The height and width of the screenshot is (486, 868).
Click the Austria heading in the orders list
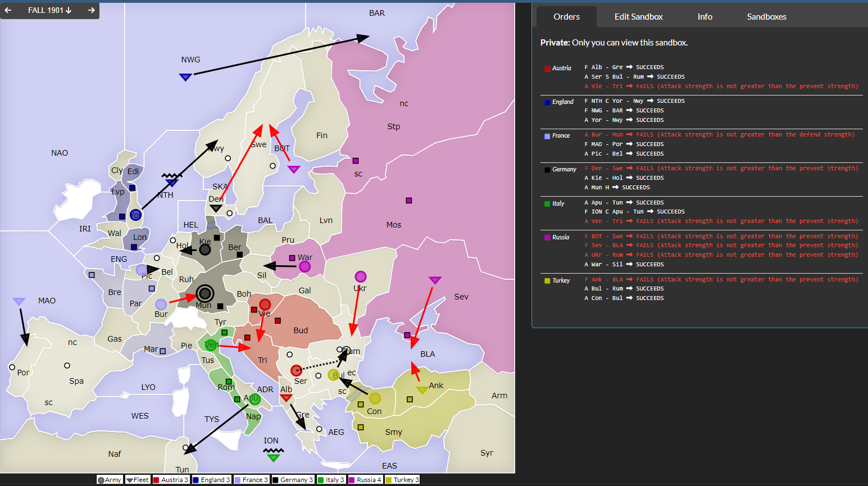tap(561, 68)
